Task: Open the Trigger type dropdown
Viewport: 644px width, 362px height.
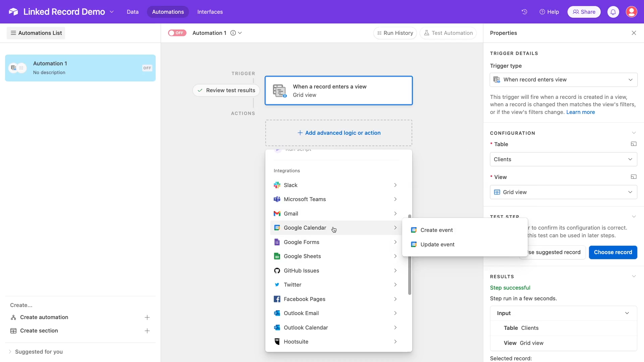Action: tap(563, 80)
